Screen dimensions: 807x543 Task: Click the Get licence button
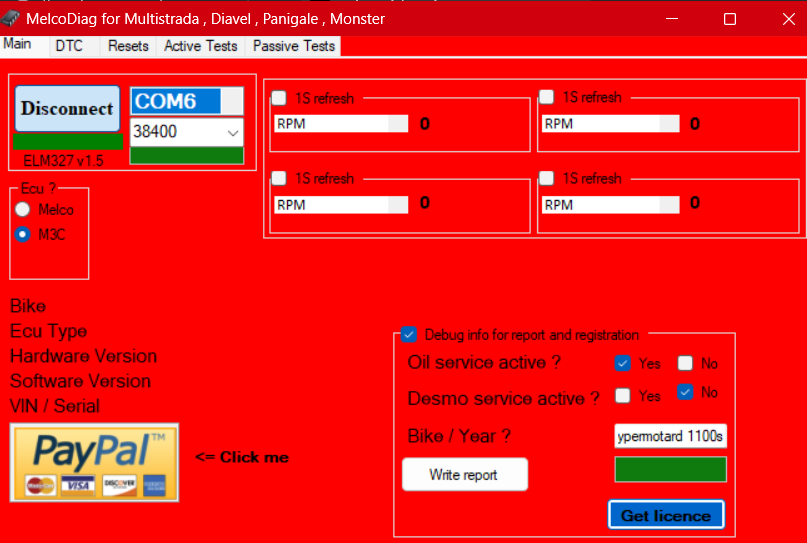tap(666, 515)
